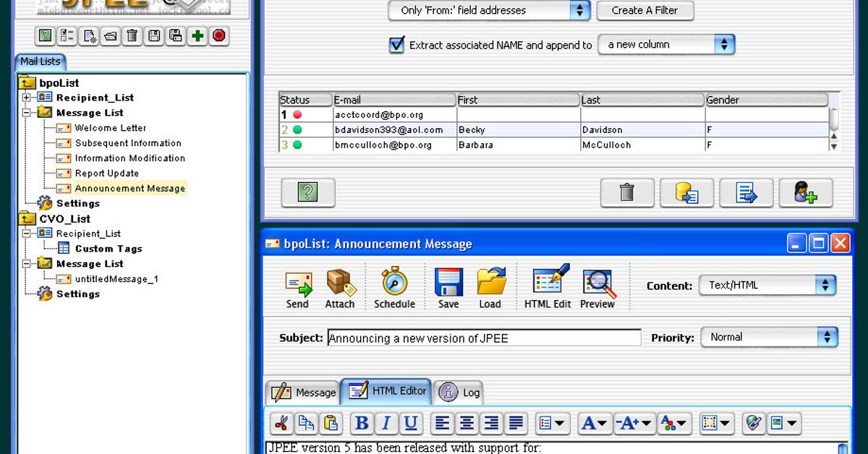Select Report Update message
Screen dimensions: 868x454
[x=106, y=174]
